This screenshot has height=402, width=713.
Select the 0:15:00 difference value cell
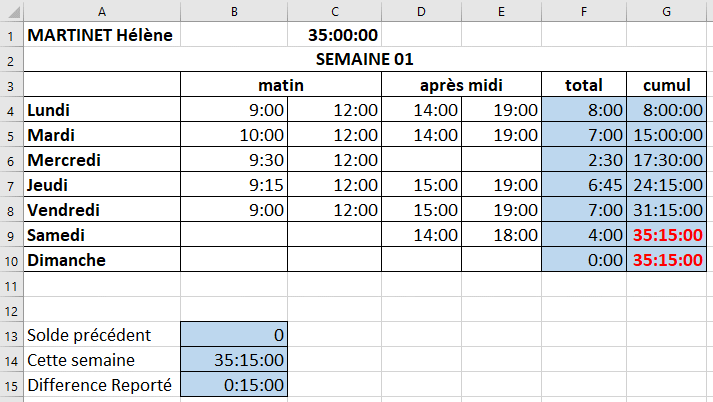coord(234,385)
